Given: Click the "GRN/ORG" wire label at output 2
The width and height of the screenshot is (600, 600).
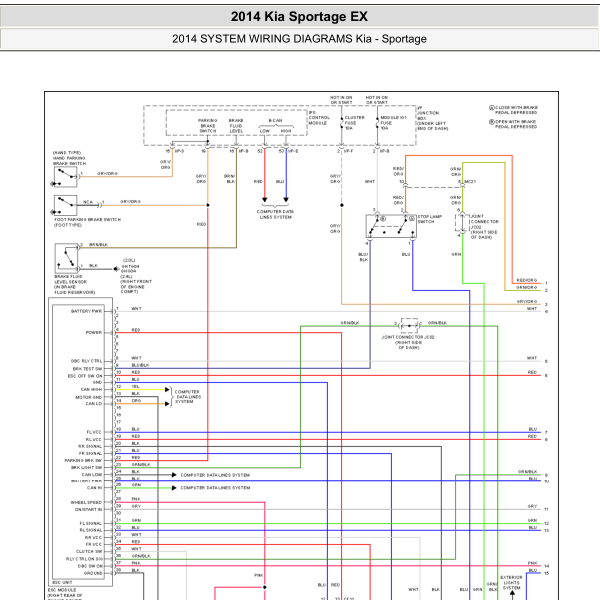Looking at the screenshot, I should [527, 287].
